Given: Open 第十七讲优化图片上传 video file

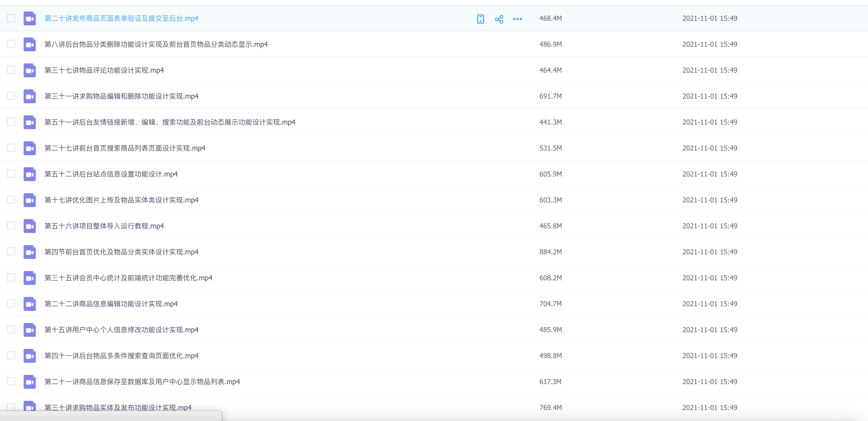Looking at the screenshot, I should coord(121,200).
